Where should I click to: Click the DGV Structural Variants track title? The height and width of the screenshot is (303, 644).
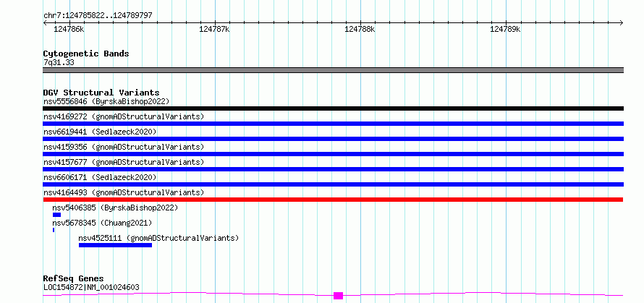(x=101, y=93)
